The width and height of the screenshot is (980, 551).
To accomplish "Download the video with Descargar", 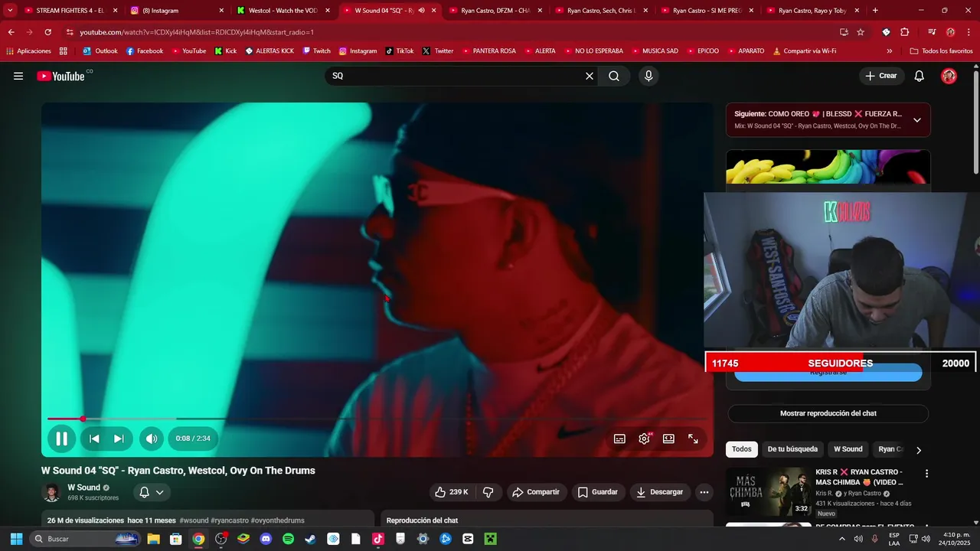I will point(660,492).
